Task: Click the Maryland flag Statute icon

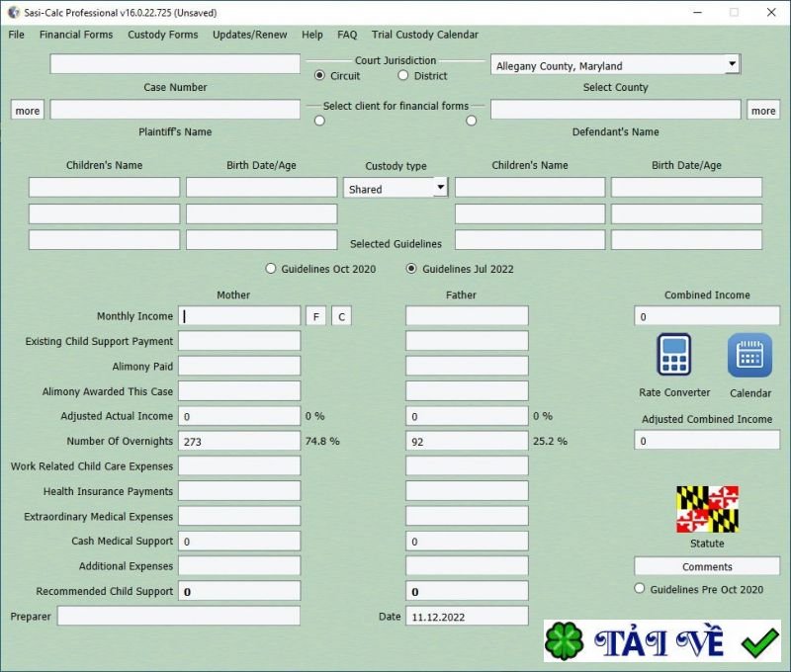Action: pyautogui.click(x=707, y=509)
